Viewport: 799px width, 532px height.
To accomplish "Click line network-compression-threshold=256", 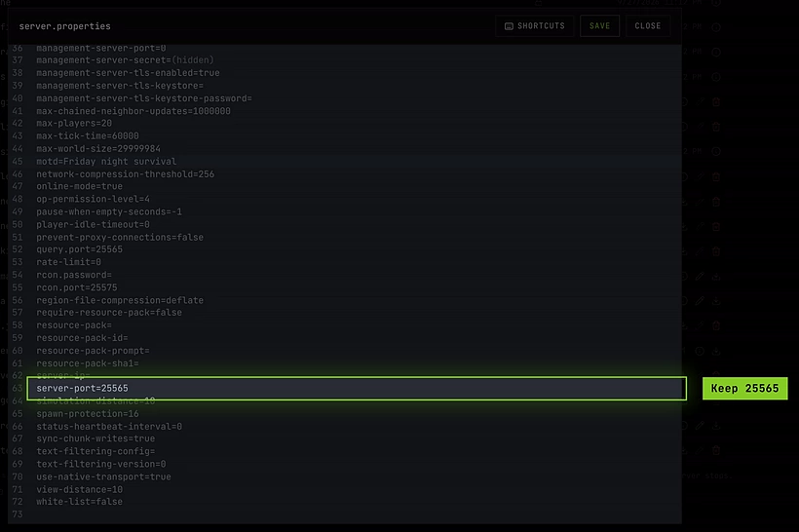I will pyautogui.click(x=126, y=174).
